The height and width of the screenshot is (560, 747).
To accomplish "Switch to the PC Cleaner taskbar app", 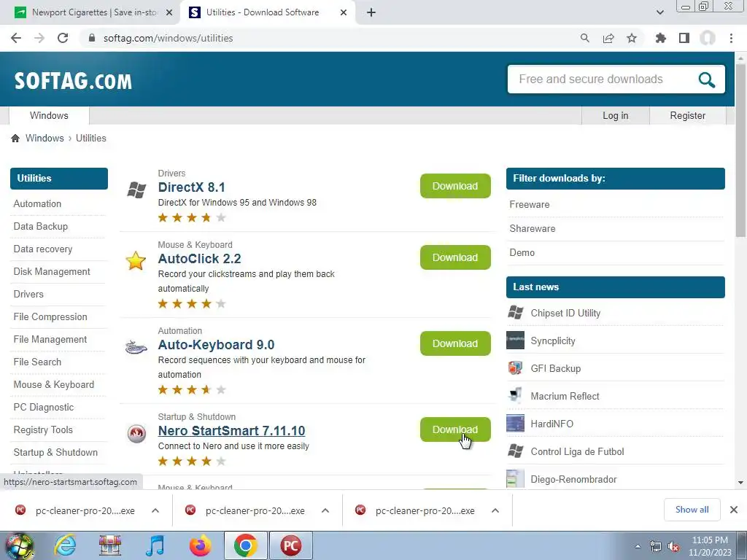I will (290, 545).
